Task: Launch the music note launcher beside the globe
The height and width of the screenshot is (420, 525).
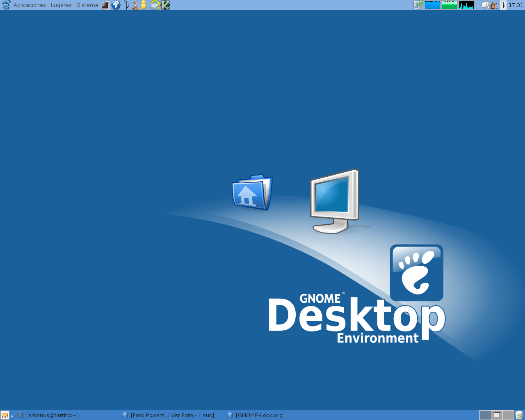Action: pyautogui.click(x=126, y=5)
